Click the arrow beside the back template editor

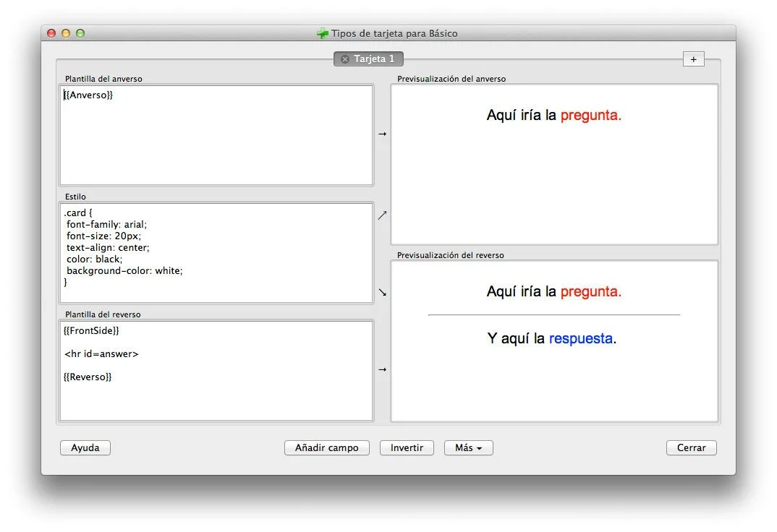click(x=382, y=369)
